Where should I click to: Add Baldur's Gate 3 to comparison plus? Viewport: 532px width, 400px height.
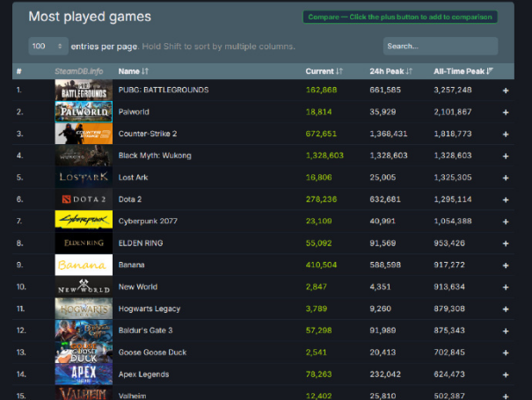[506, 331]
